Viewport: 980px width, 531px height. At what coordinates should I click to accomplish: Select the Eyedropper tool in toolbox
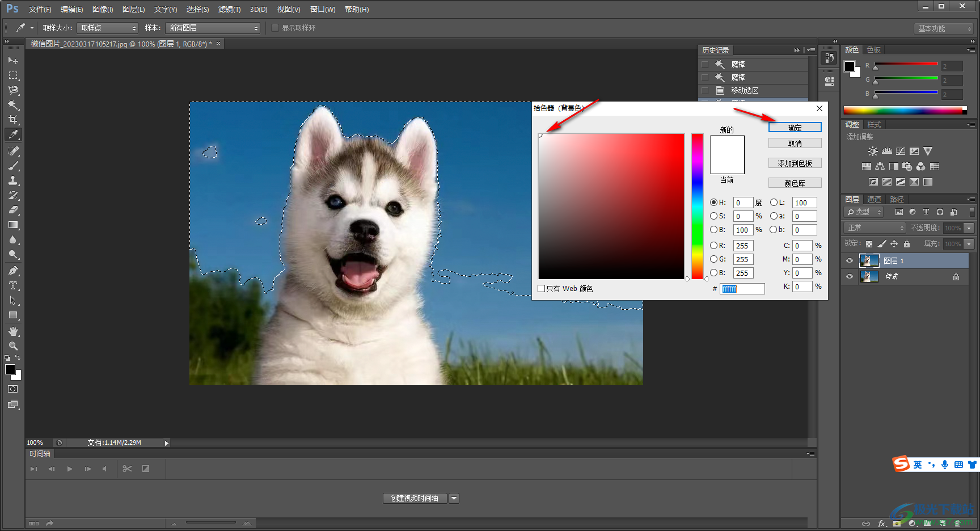[x=13, y=134]
